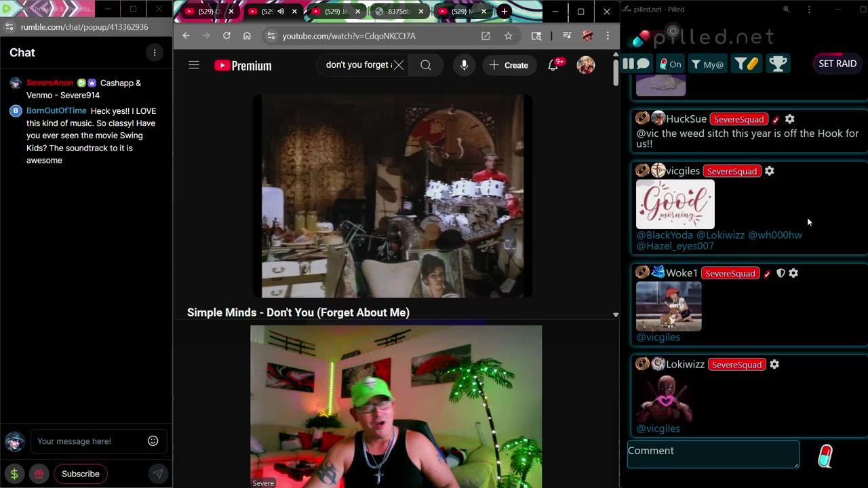Toggle the pill 'On' button
The width and height of the screenshot is (868, 488).
(x=670, y=64)
